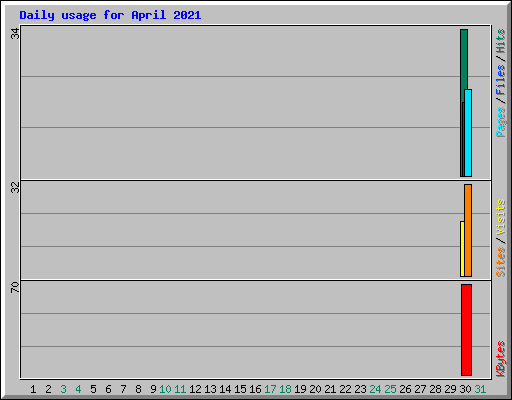This screenshot has height=400, width=512.
Task: Click day 20 on the x-axis
Action: (315, 389)
